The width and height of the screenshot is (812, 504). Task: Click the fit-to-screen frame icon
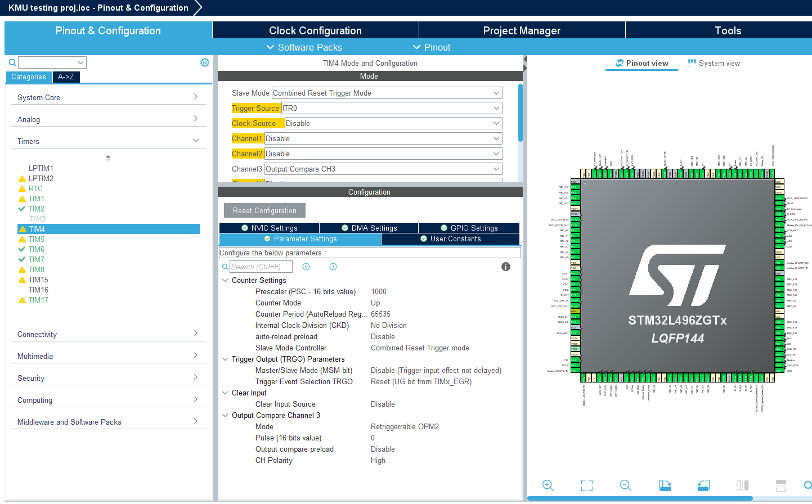coord(587,485)
